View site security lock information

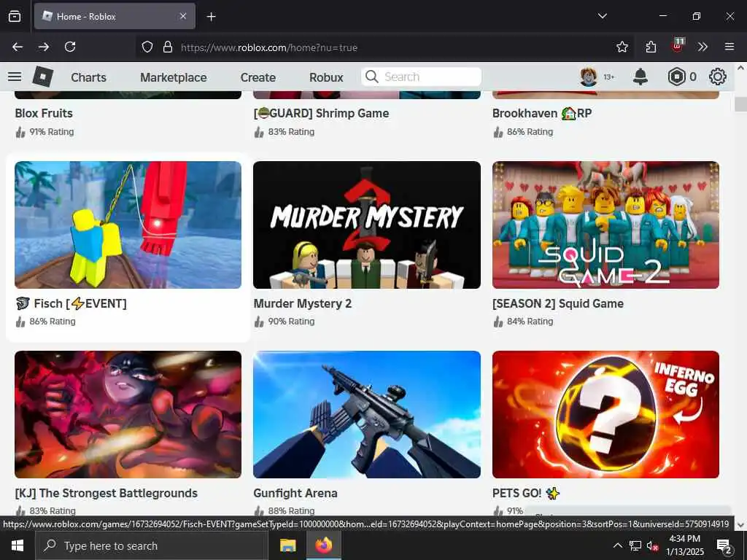pyautogui.click(x=168, y=47)
